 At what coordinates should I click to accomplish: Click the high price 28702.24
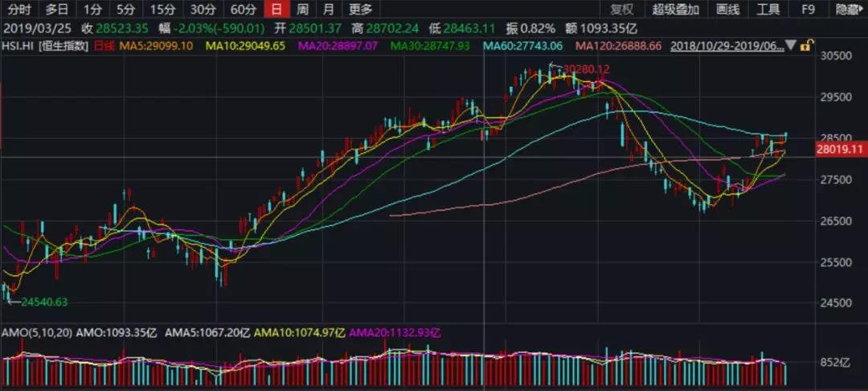[392, 28]
